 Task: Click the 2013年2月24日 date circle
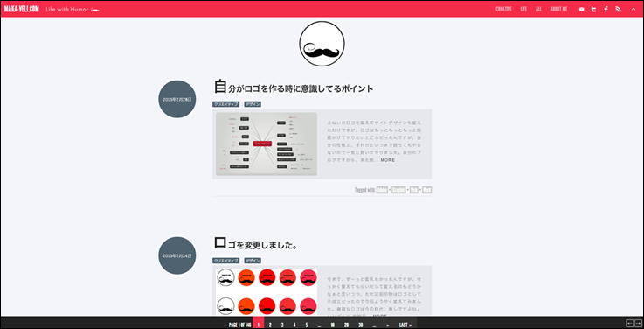pyautogui.click(x=177, y=255)
